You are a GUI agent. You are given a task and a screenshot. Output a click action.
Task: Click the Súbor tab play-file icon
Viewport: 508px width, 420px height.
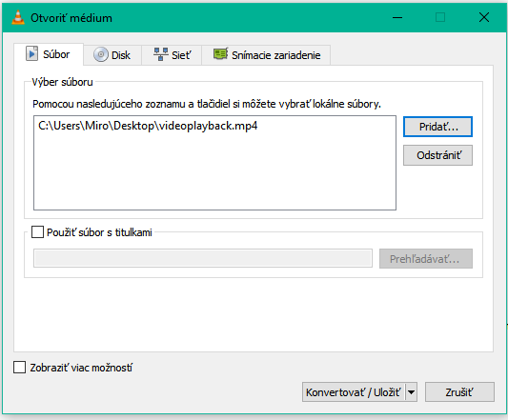[x=31, y=53]
